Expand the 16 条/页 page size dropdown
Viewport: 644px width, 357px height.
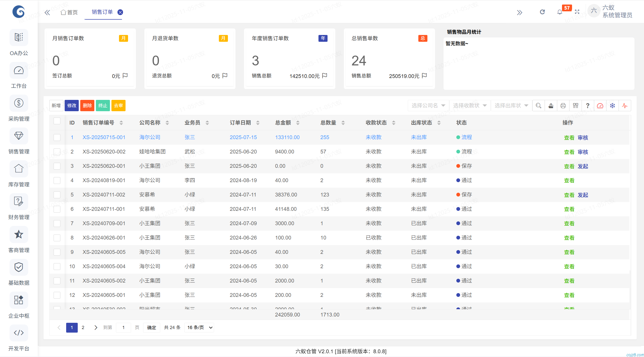click(x=199, y=327)
